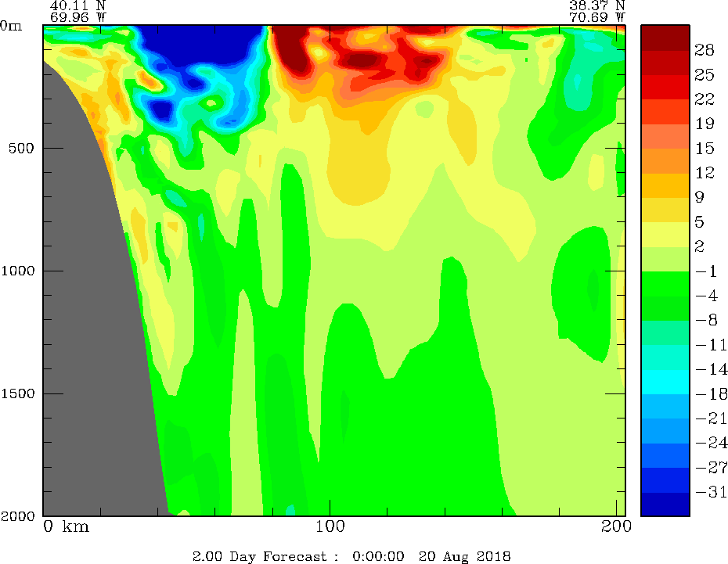728x564 pixels.
Task: Click the colorbar band between 22 and 25
Action: tap(665, 86)
